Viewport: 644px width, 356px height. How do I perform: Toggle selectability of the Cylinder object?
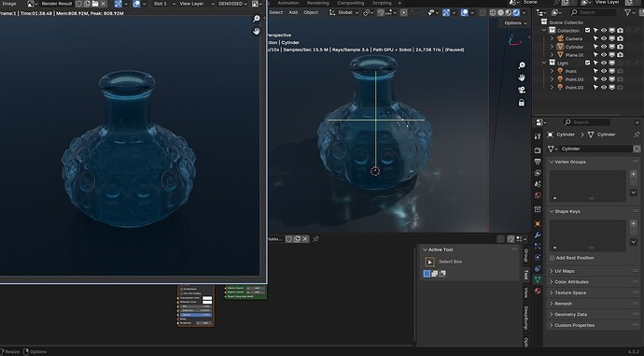coord(595,47)
